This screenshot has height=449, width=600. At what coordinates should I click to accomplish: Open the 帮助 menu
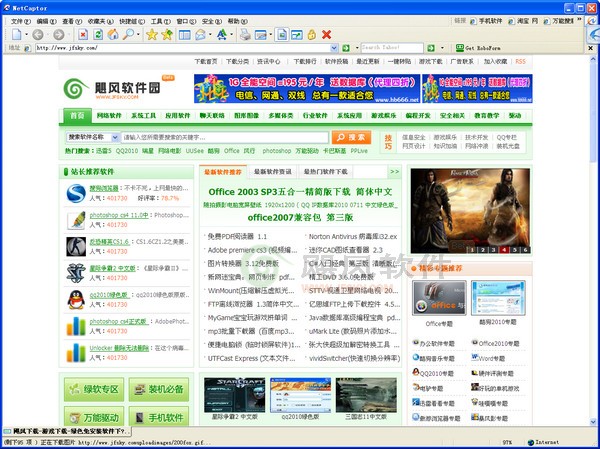237,21
